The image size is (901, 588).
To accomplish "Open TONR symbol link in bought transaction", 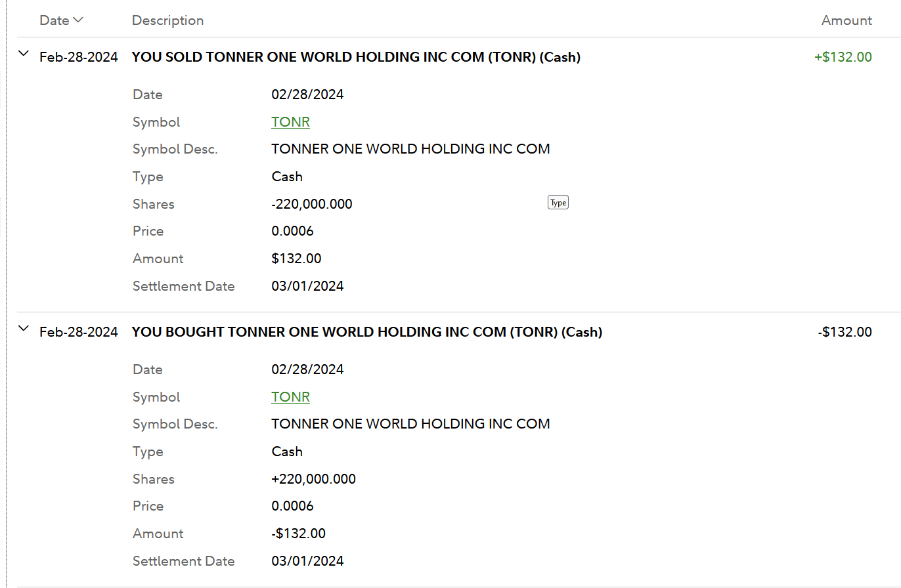I will point(290,397).
